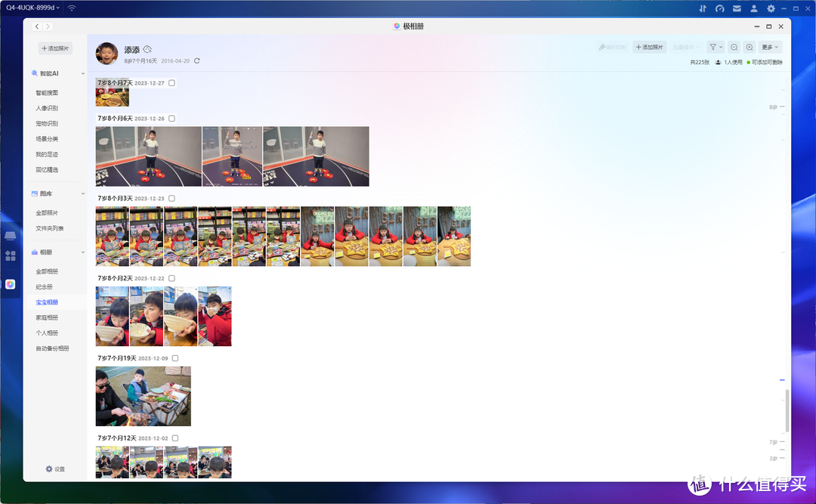Click the dashboard gauge icon in top bar
The width and height of the screenshot is (816, 504).
[x=720, y=8]
